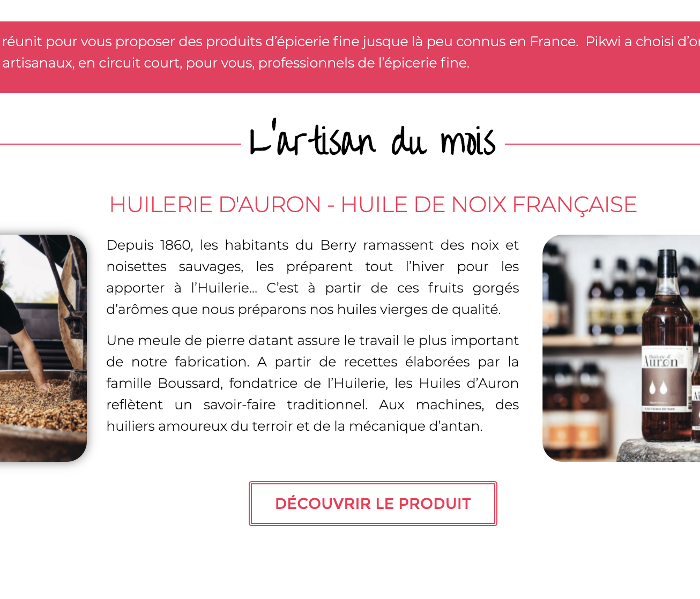Open the walnut mill worker photo
The image size is (700, 599).
(x=43, y=348)
